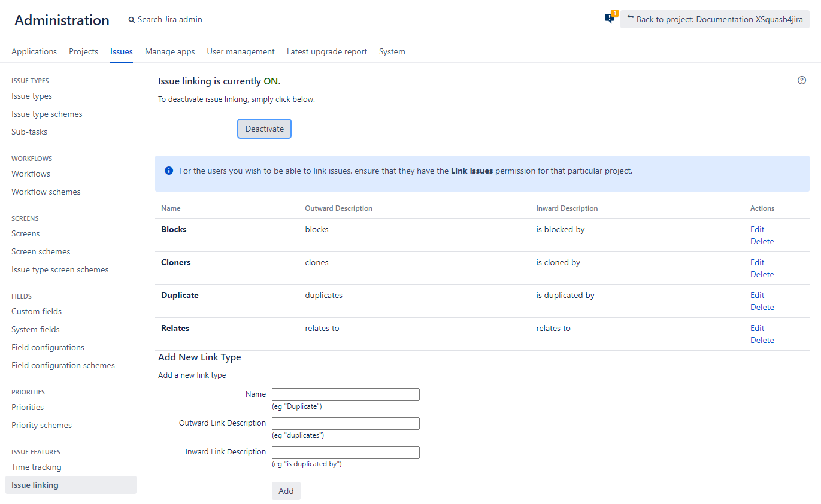Click the info icon in the blue banner

(168, 170)
